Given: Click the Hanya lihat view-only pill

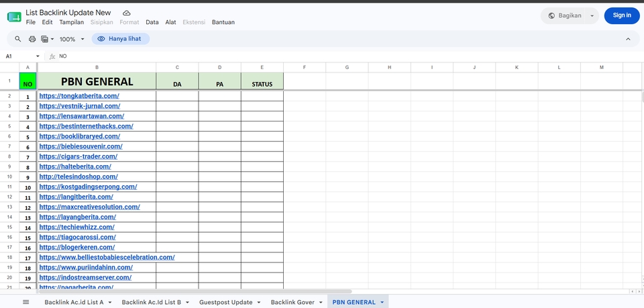Looking at the screenshot, I should [120, 39].
